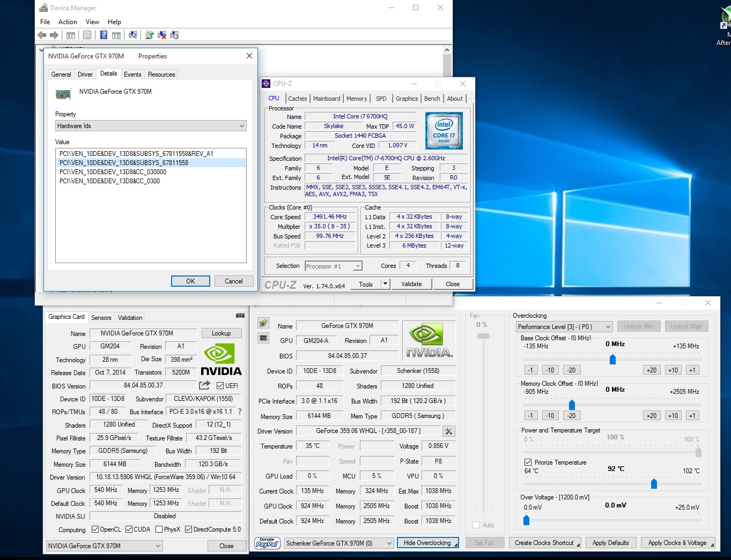731x560 pixels.
Task: Uncheck Priorize Temperature checkbox
Action: click(528, 462)
